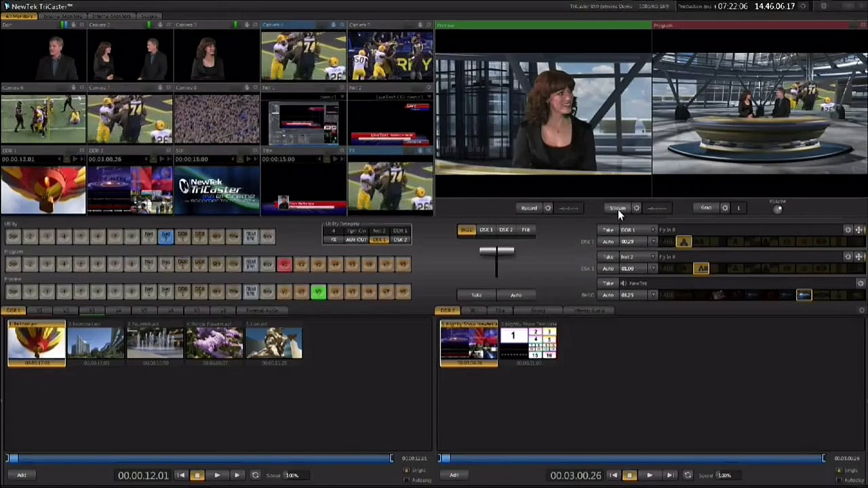The image size is (868, 488).
Task: Open DSK 1 configuration gear icon
Action: (848, 230)
